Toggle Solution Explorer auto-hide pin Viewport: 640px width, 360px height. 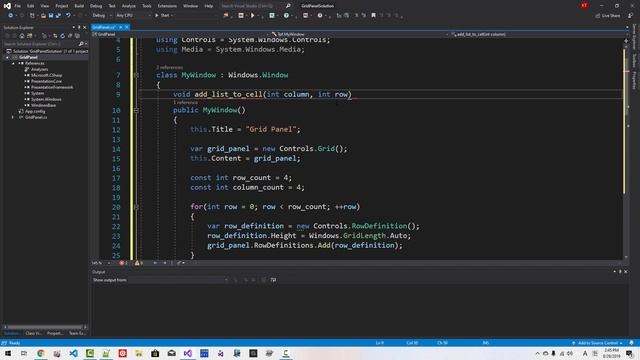pos(79,27)
